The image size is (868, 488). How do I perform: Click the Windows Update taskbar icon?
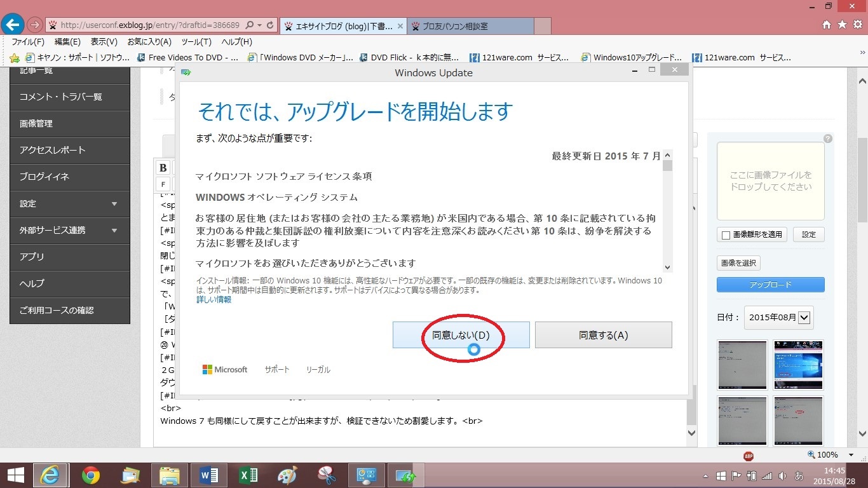(x=405, y=475)
